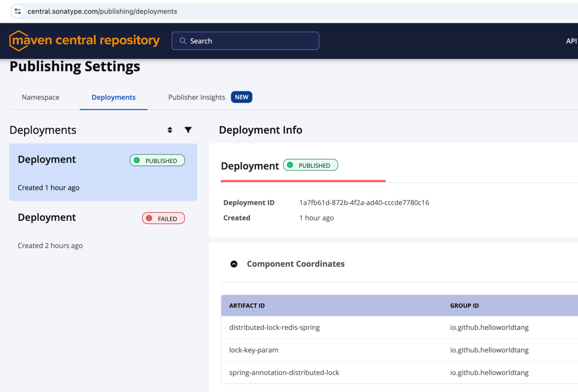Click the Created value in Deployment Info
The width and height of the screenshot is (578, 392).
pyautogui.click(x=316, y=218)
